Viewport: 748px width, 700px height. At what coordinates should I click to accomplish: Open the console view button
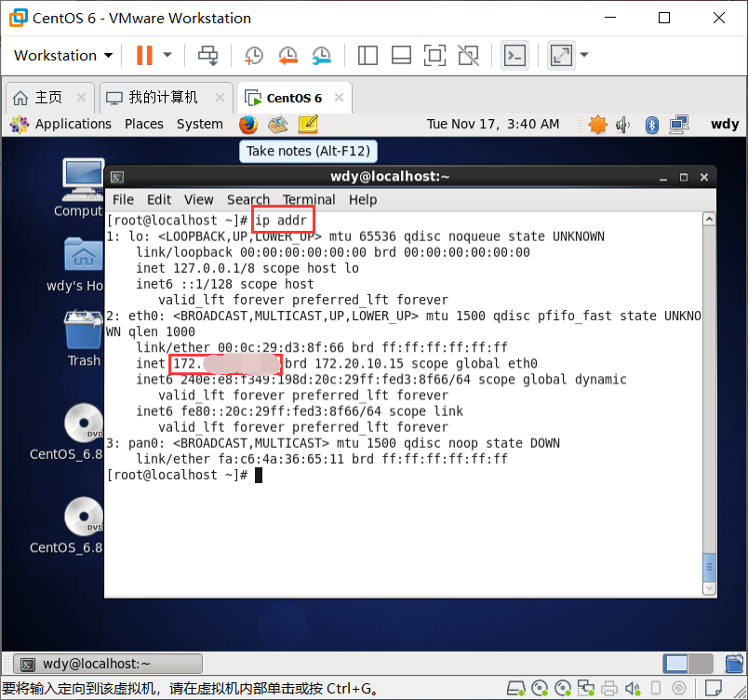point(514,55)
